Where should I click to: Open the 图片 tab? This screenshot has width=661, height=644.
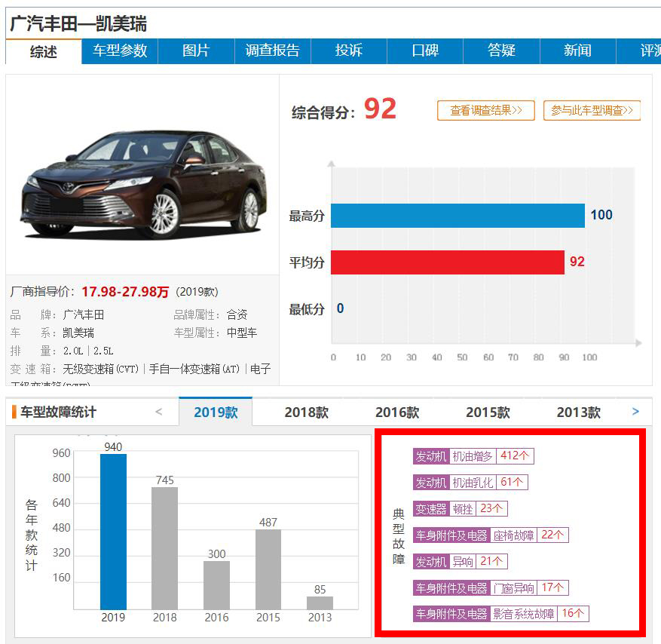196,51
